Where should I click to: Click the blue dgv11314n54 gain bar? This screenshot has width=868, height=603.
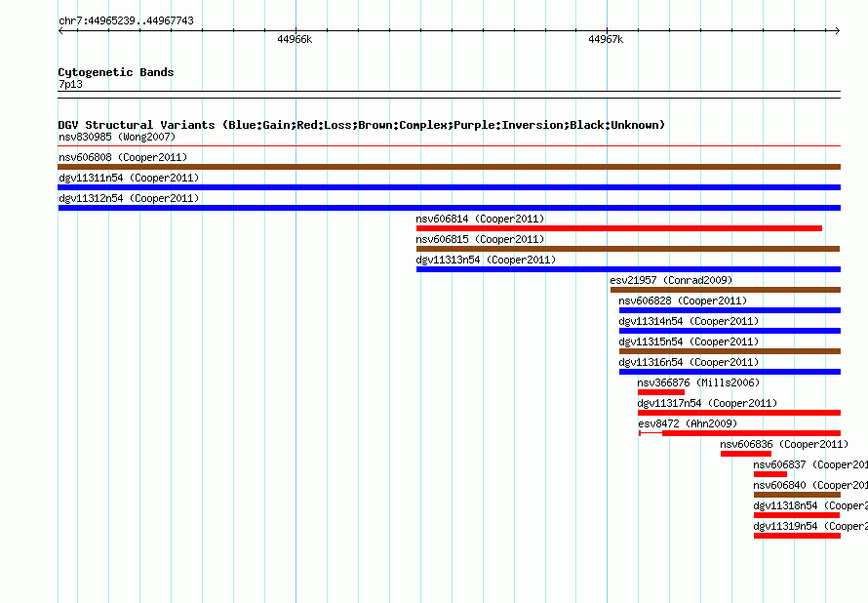730,331
